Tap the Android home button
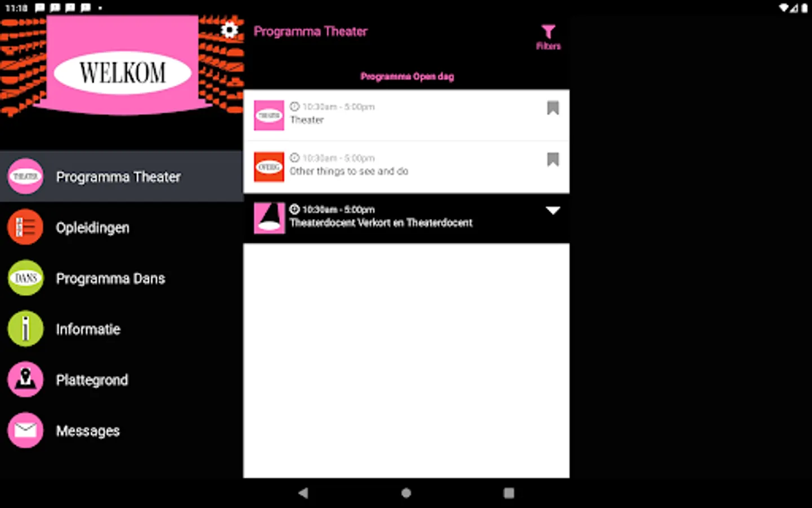This screenshot has height=508, width=812. (x=405, y=492)
